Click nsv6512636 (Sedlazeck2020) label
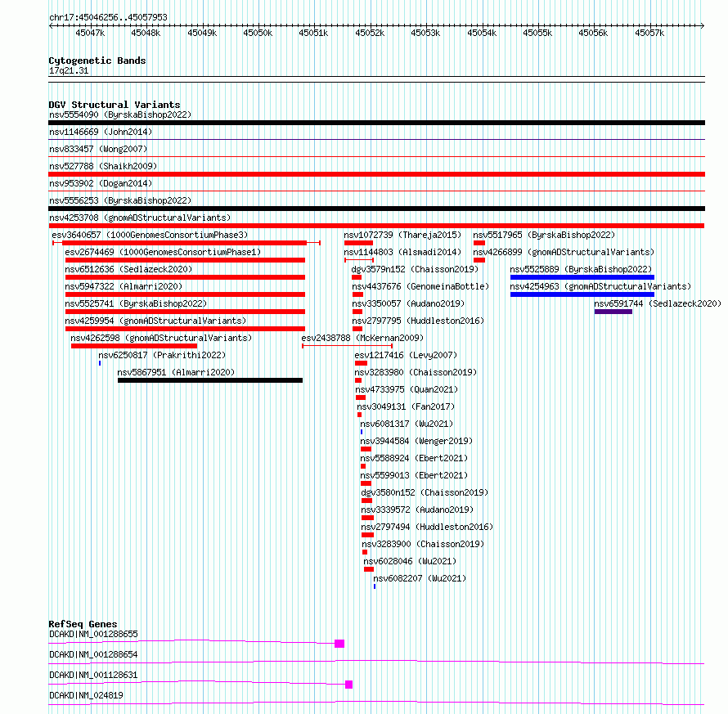728x714 pixels. pyautogui.click(x=128, y=269)
